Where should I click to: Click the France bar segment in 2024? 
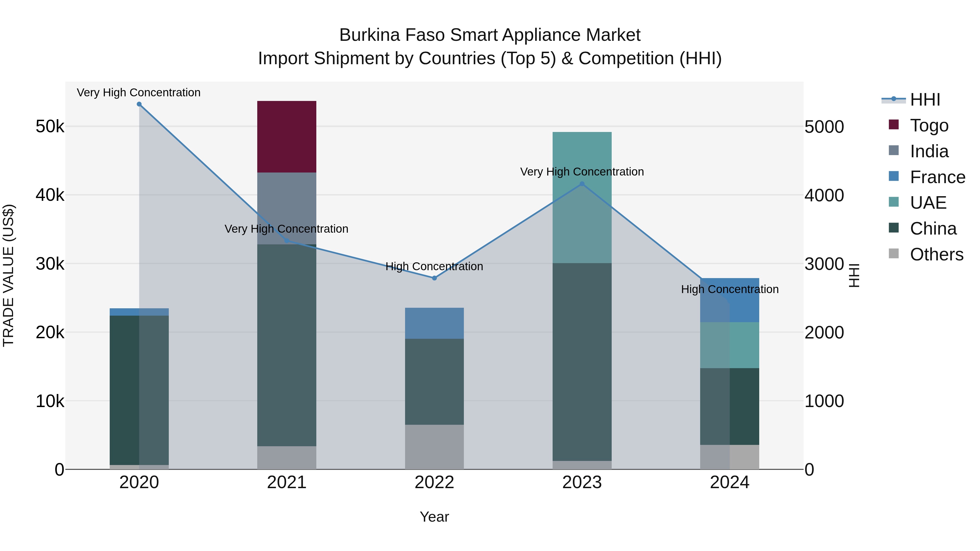730,300
